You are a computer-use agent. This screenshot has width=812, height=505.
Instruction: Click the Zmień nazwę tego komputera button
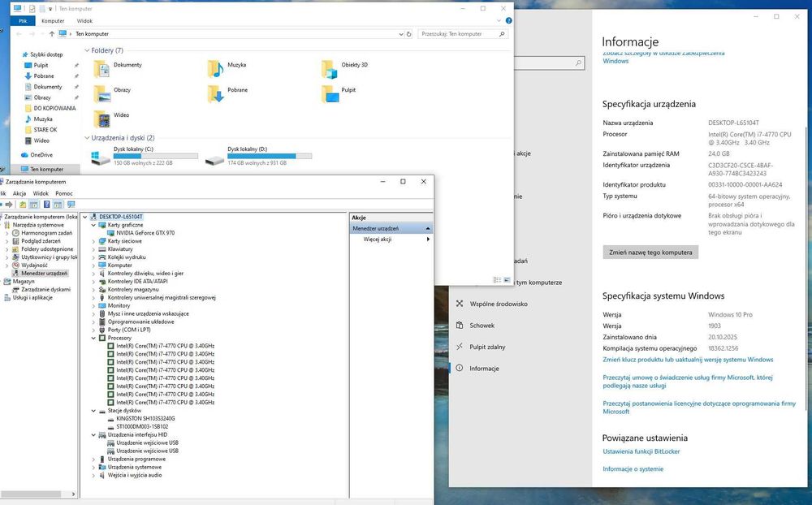pyautogui.click(x=650, y=252)
